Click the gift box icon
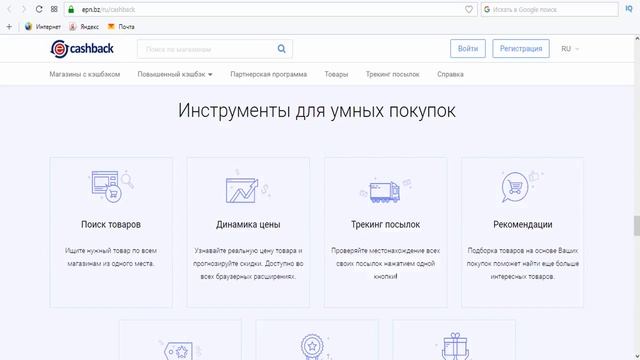Image resolution: width=640 pixels, height=360 pixels. click(x=455, y=347)
